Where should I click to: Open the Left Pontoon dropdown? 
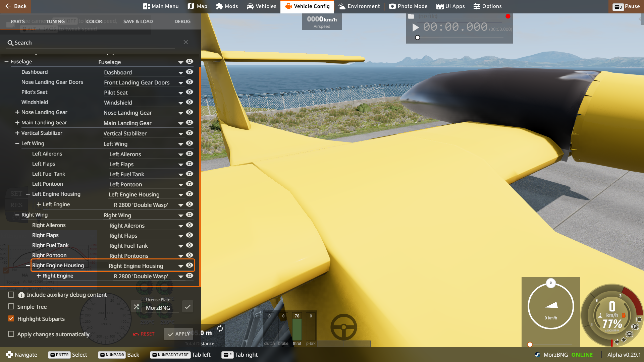click(x=180, y=185)
